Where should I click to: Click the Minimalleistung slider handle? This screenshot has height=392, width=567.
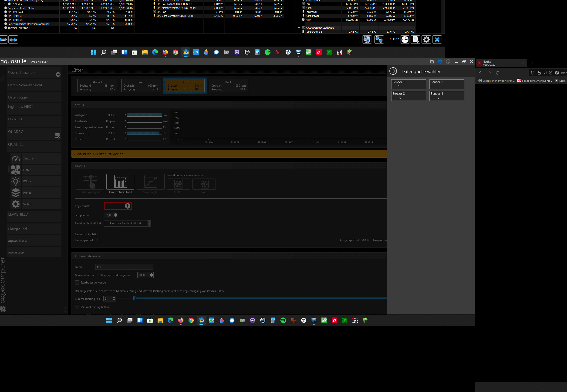click(134, 298)
